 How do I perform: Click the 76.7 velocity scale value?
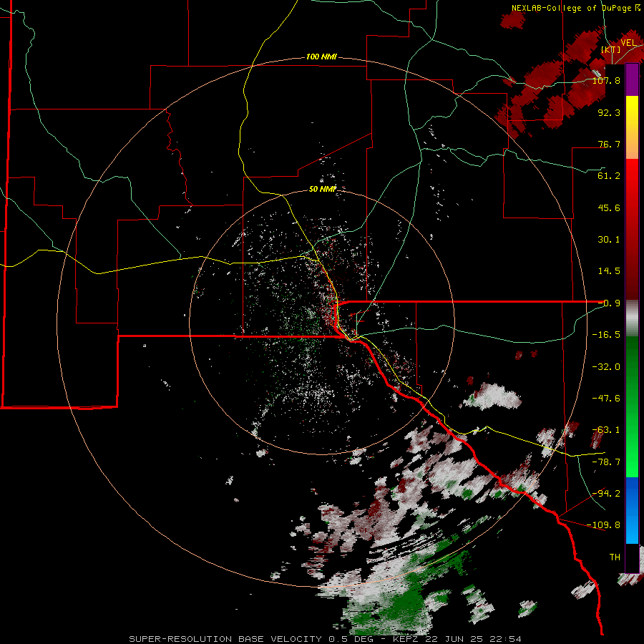(609, 144)
